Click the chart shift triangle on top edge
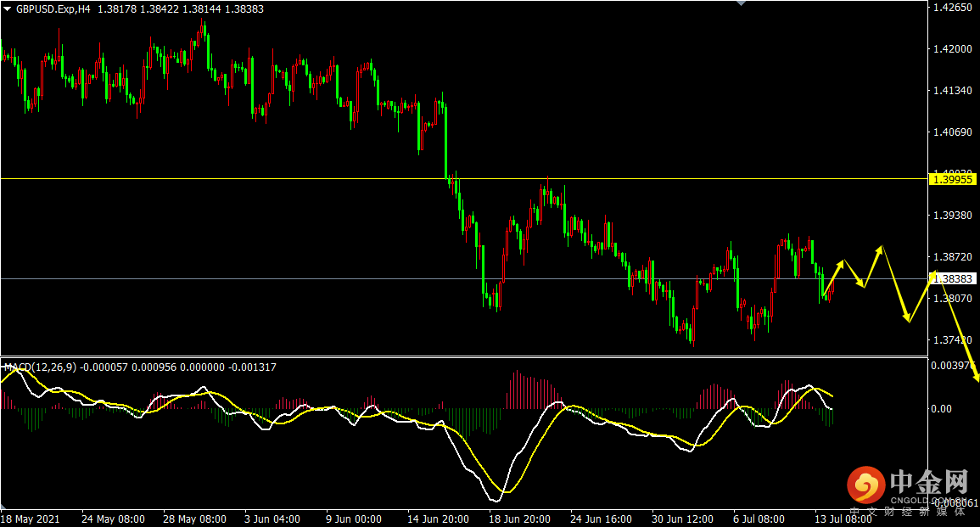Viewport: 980px width, 527px height. point(742,3)
